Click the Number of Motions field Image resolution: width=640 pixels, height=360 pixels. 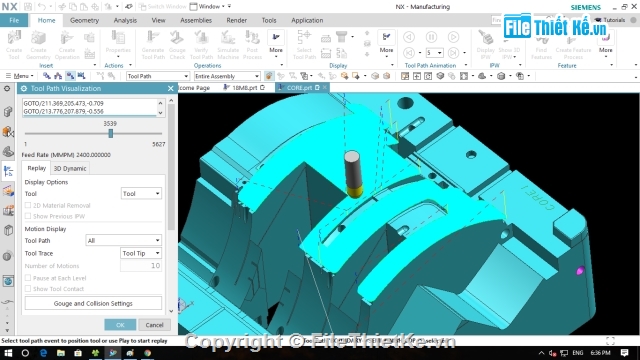tap(141, 266)
